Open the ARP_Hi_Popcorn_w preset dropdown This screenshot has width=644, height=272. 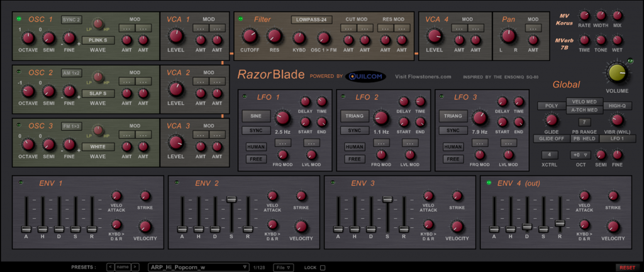[x=199, y=267]
